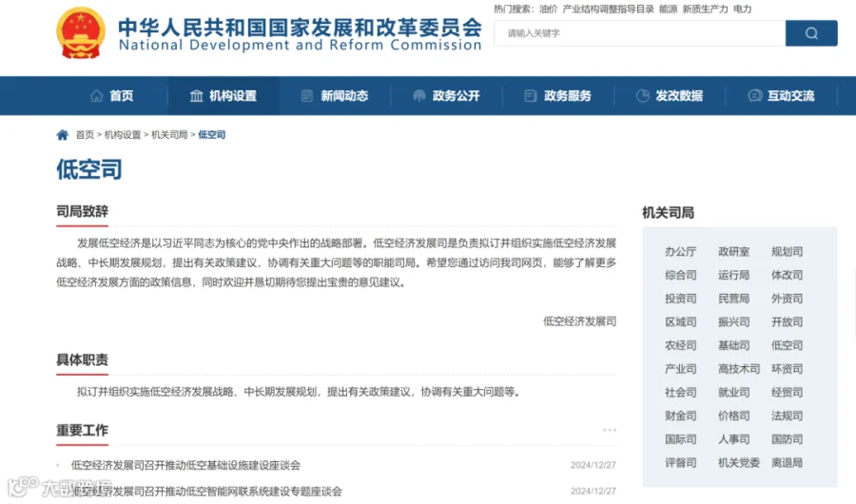Open the 发改数据 navigation tab
The width and height of the screenshot is (856, 504).
670,96
